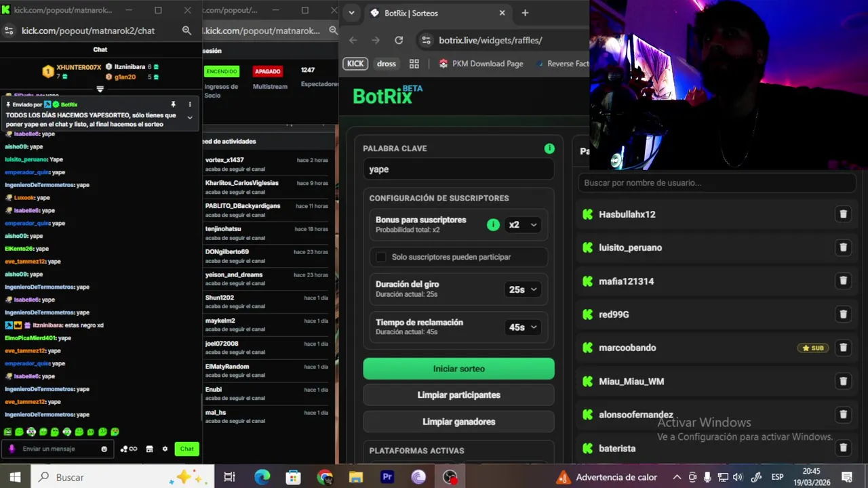Image resolution: width=868 pixels, height=488 pixels.
Task: Remove mafia121314 using its trash icon
Action: coord(843,281)
